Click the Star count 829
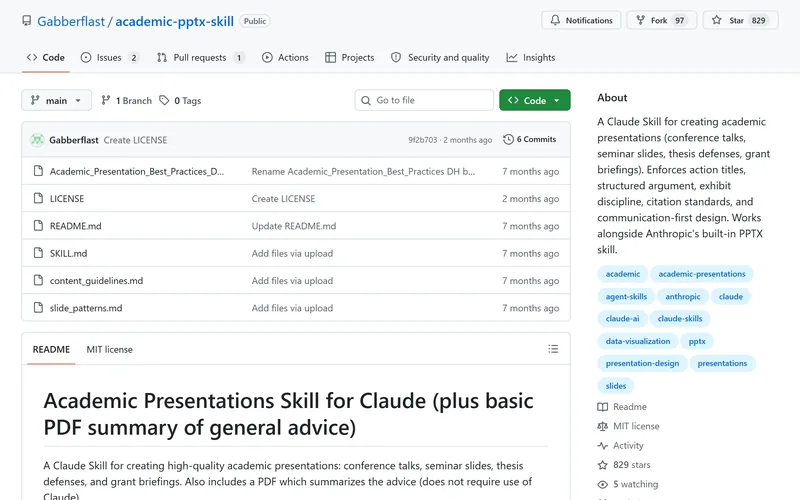 [758, 20]
